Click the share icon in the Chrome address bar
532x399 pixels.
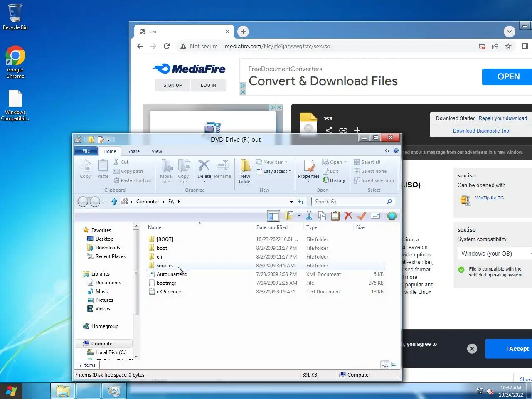click(495, 46)
